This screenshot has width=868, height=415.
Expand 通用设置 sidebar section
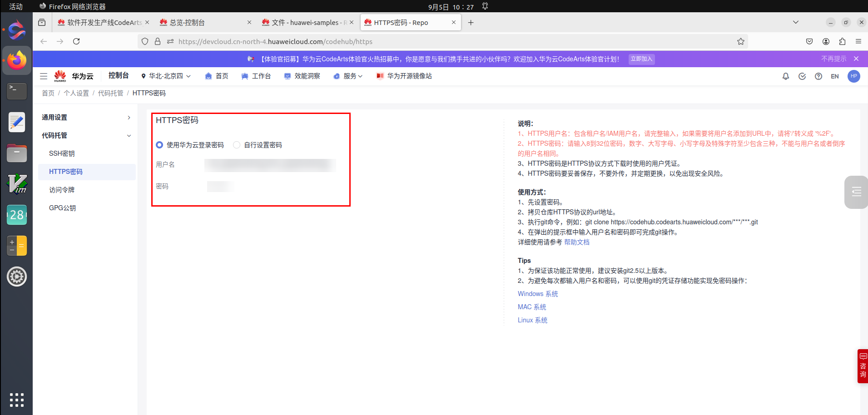[86, 118]
